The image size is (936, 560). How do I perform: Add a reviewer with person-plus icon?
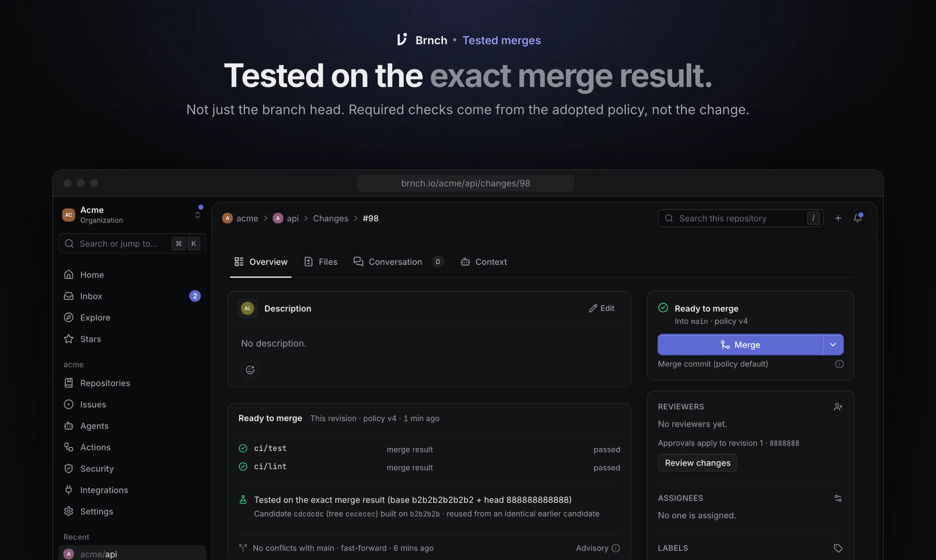[x=838, y=407]
